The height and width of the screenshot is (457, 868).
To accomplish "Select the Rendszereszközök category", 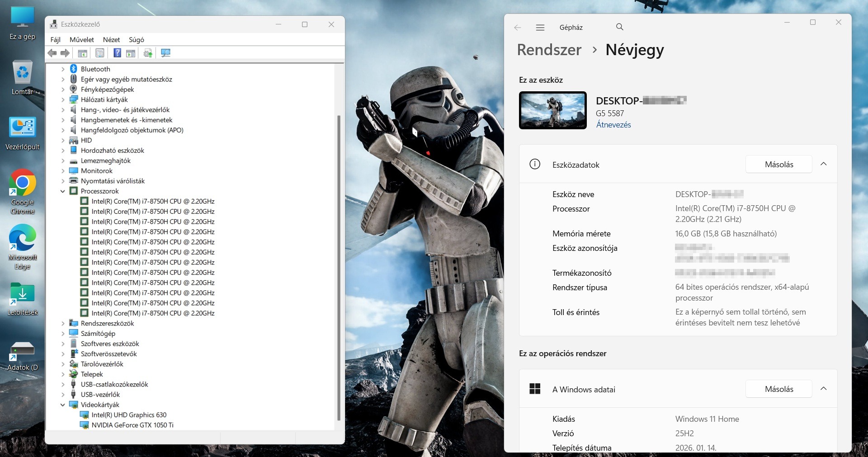I will tap(108, 324).
